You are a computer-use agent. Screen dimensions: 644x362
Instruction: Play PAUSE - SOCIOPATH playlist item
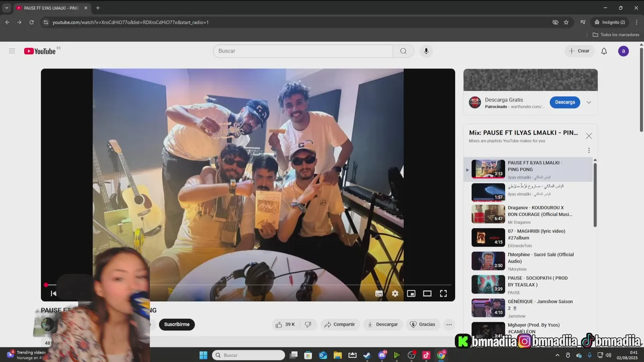click(528, 284)
